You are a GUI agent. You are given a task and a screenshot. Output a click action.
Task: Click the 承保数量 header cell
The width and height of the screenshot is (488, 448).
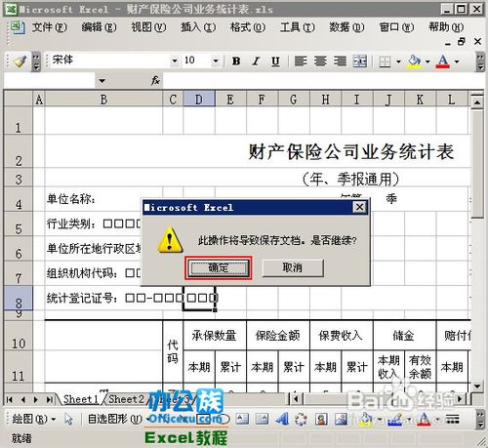tap(215, 336)
